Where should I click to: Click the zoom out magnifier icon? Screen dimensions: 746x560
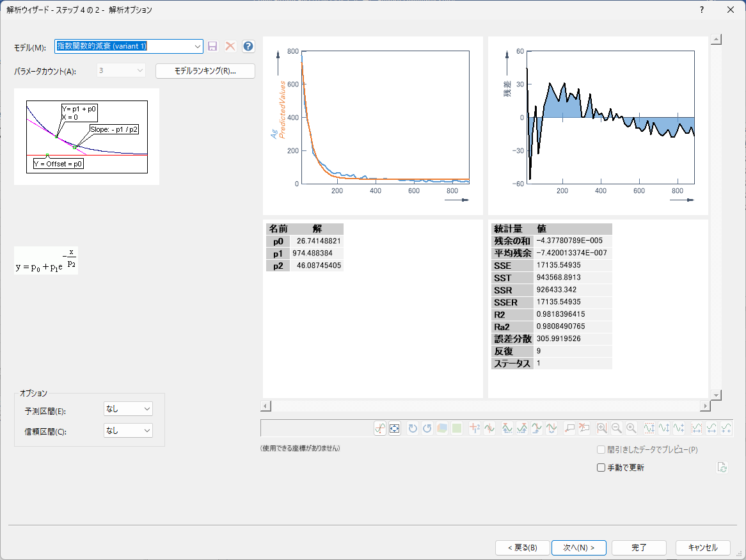[617, 429]
